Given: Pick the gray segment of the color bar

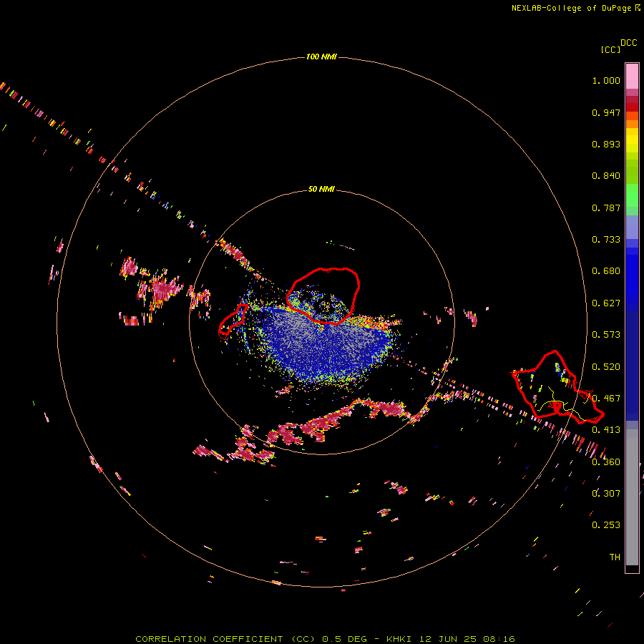Looking at the screenshot, I should (x=632, y=497).
